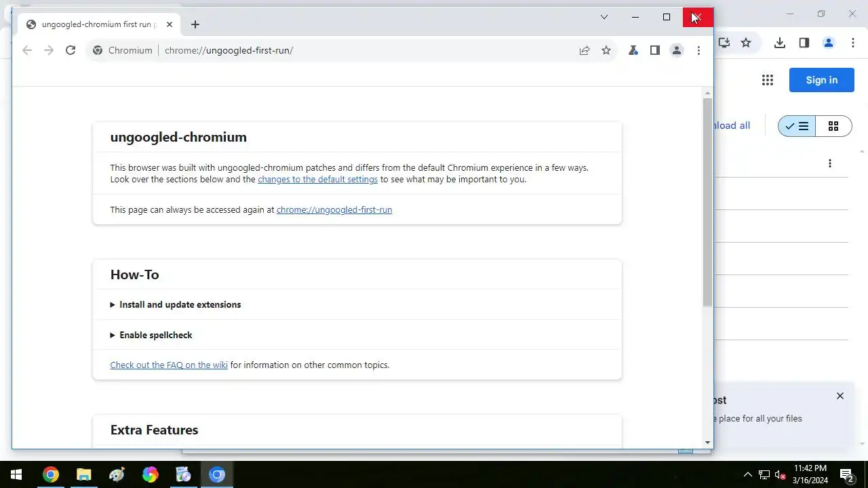
Task: Share this page from Chromium address bar
Action: [585, 50]
